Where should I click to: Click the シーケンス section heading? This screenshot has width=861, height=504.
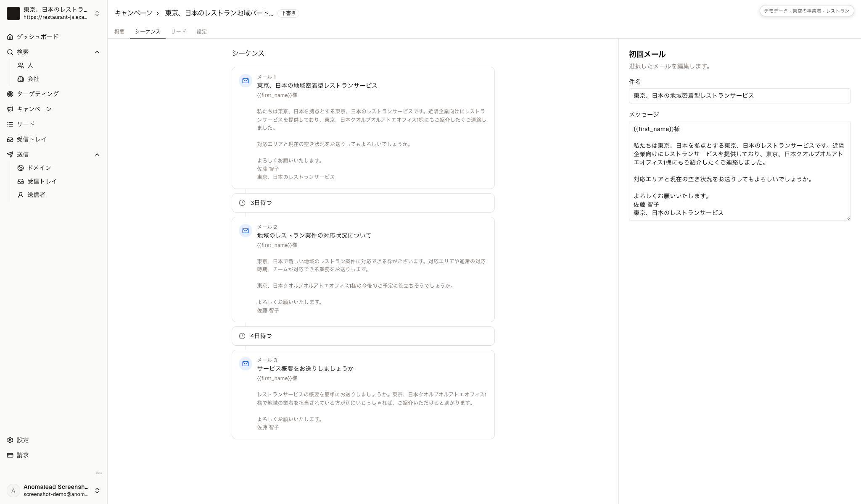pyautogui.click(x=248, y=53)
